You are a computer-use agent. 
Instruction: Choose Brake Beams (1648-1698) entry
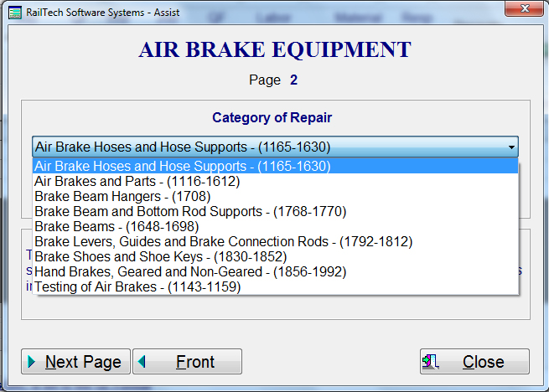click(118, 226)
